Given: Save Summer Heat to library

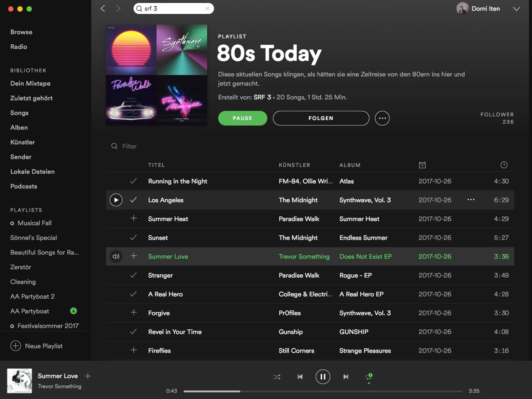Looking at the screenshot, I should coord(133,218).
